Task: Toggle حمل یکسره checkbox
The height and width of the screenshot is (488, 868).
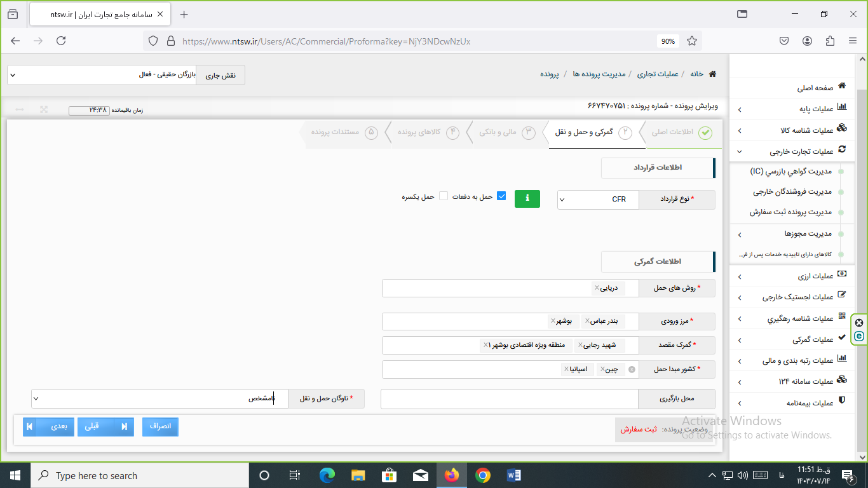Action: click(x=444, y=196)
